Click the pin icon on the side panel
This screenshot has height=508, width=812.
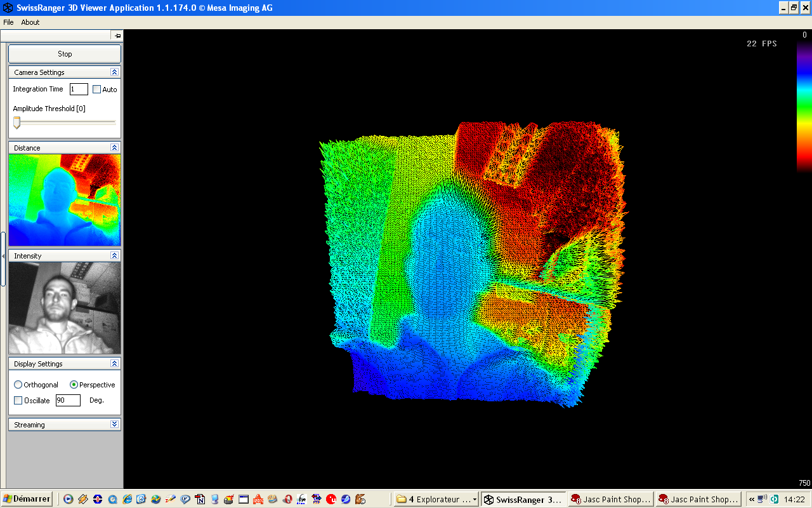(117, 36)
